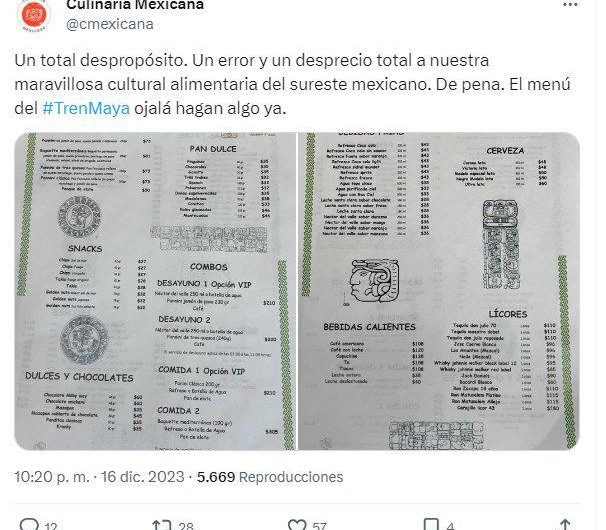The width and height of the screenshot is (606, 530).
Task: Click the like count 57
Action: [319, 526]
